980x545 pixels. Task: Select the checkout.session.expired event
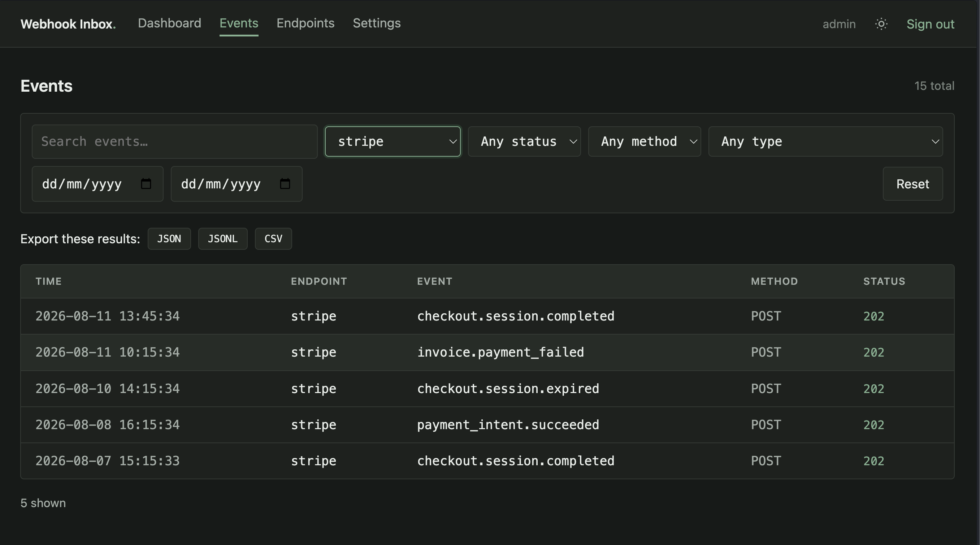508,389
